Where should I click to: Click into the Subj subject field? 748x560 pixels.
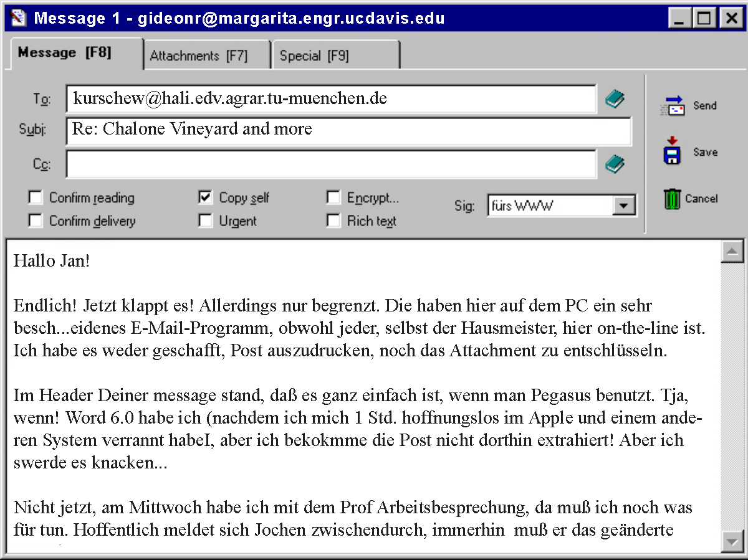coord(348,130)
